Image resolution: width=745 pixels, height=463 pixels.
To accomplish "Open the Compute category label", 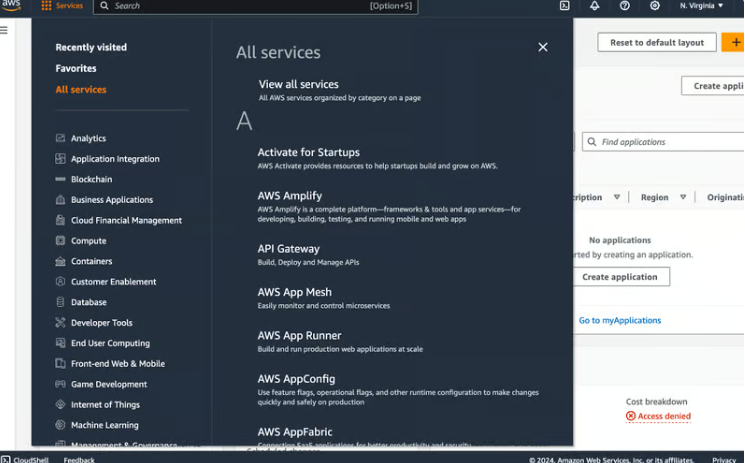I will point(88,241).
